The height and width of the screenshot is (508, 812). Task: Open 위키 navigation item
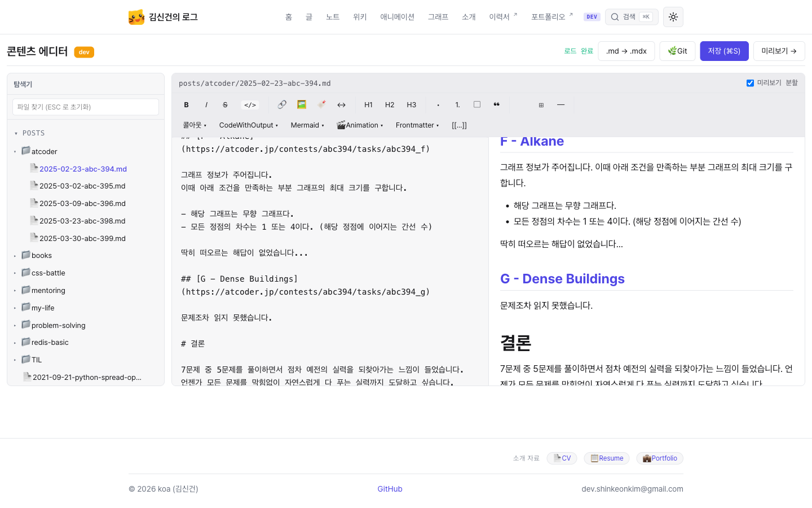360,17
